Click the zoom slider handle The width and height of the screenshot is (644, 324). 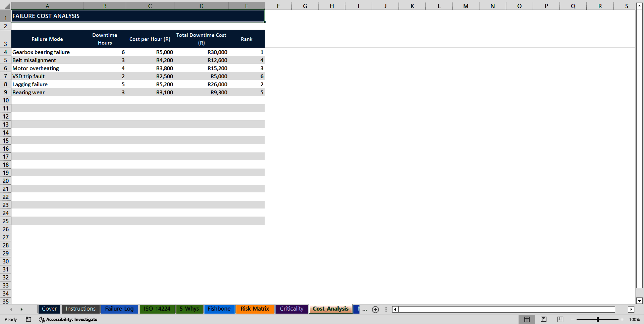click(597, 319)
